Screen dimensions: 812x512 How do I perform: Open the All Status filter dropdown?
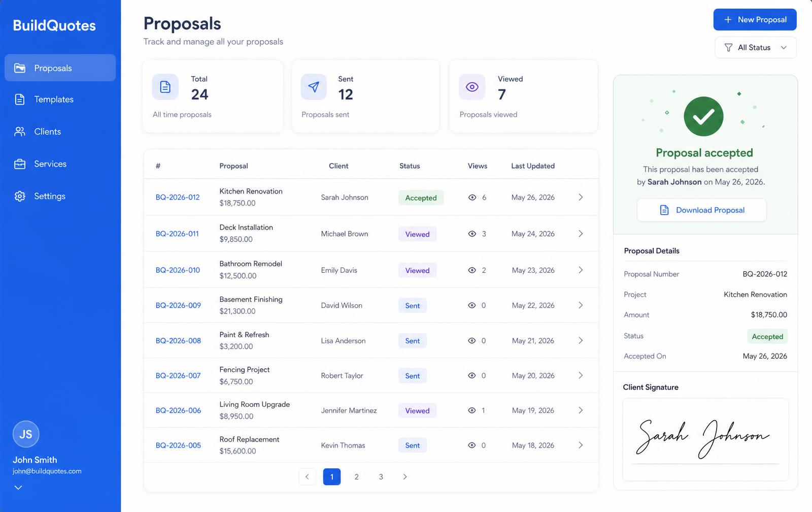(756, 47)
